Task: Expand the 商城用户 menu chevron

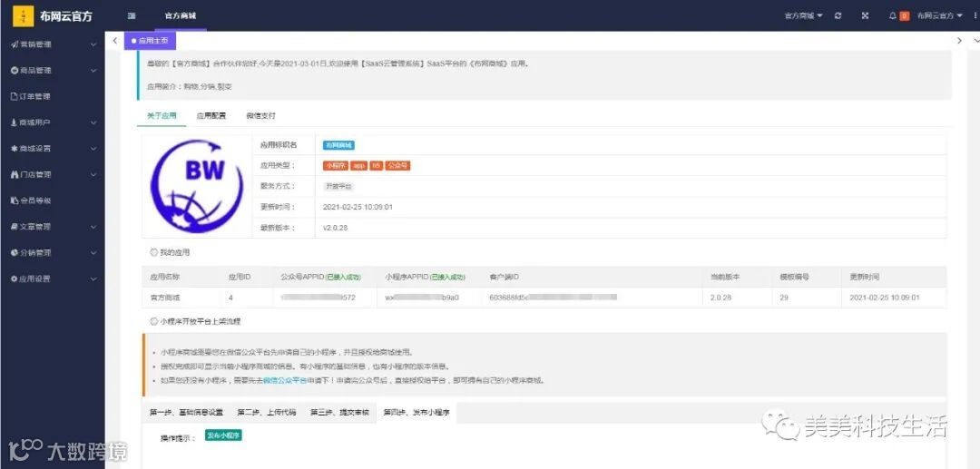Action: pos(93,123)
